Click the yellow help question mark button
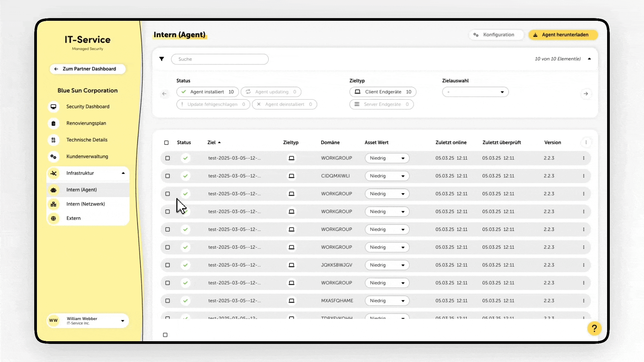Screen dimensions: 644x362 (594, 328)
